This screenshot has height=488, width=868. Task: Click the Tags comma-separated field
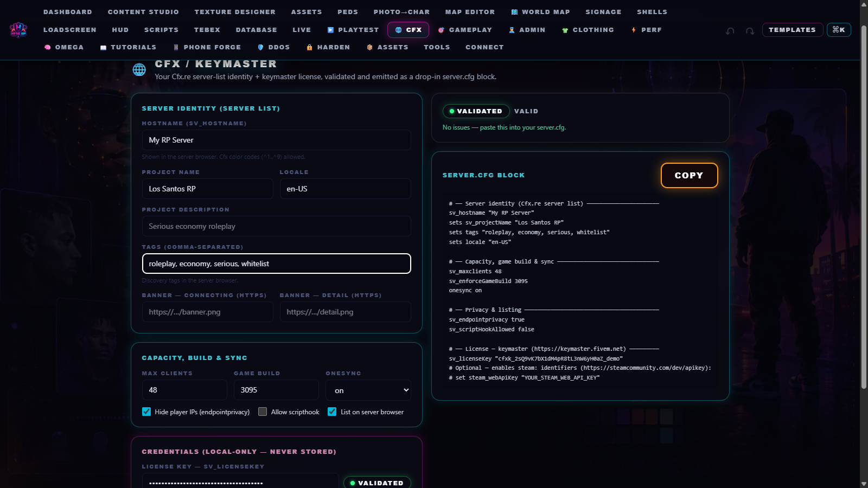[x=276, y=264]
